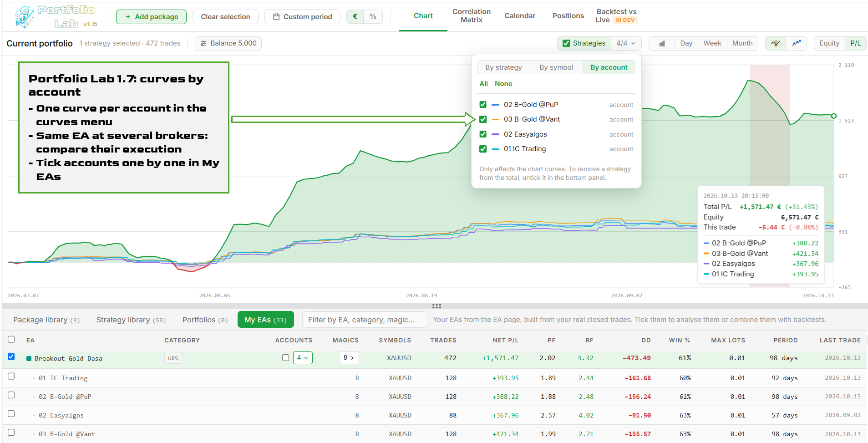This screenshot has width=868, height=443.
Task: Open the Portfolios tab
Action: tap(205, 320)
